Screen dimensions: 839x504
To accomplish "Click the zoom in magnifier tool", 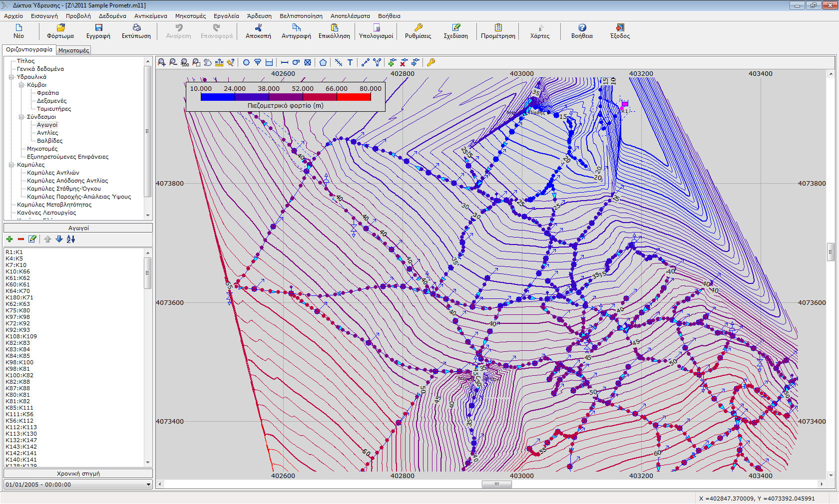I will [x=162, y=62].
